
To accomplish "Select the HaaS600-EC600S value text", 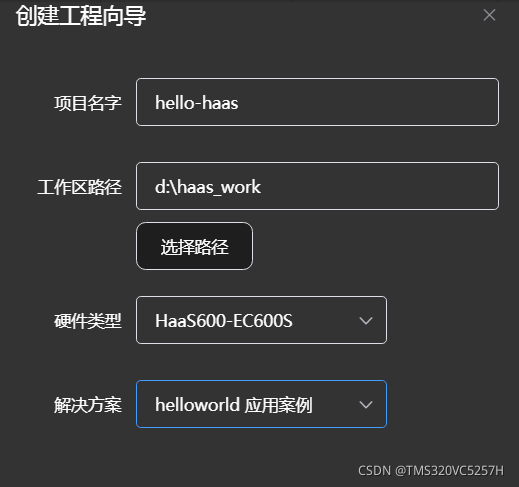I will (224, 321).
